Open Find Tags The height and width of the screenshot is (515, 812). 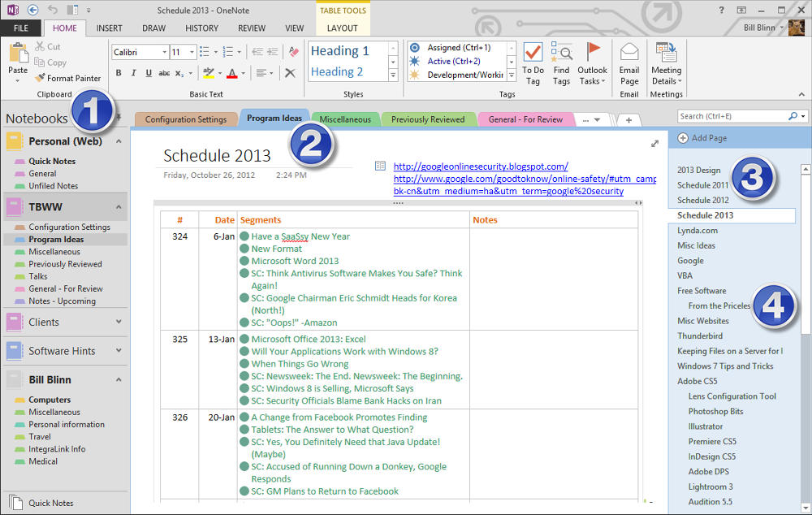tap(561, 63)
